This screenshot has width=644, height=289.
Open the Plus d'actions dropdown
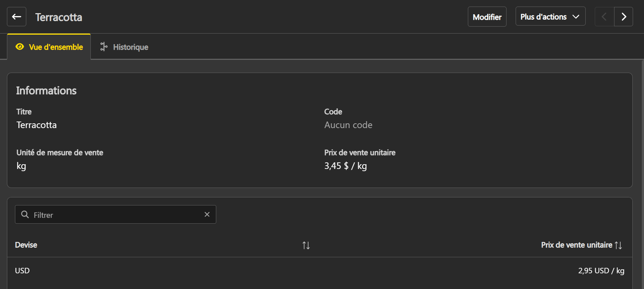(543, 17)
